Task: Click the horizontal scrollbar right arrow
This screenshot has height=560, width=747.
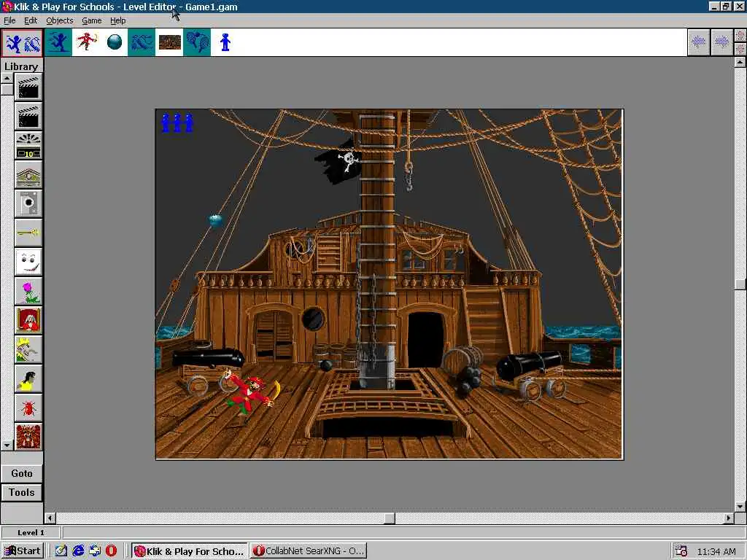Action: coord(729,518)
